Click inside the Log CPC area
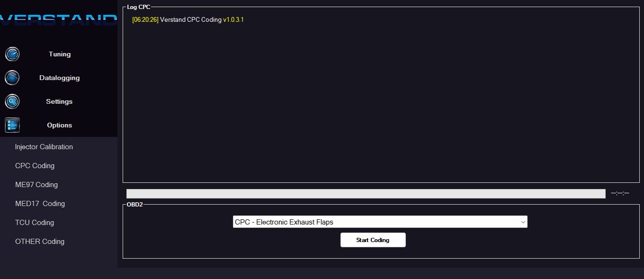Image resolution: width=644 pixels, height=279 pixels. [x=379, y=95]
